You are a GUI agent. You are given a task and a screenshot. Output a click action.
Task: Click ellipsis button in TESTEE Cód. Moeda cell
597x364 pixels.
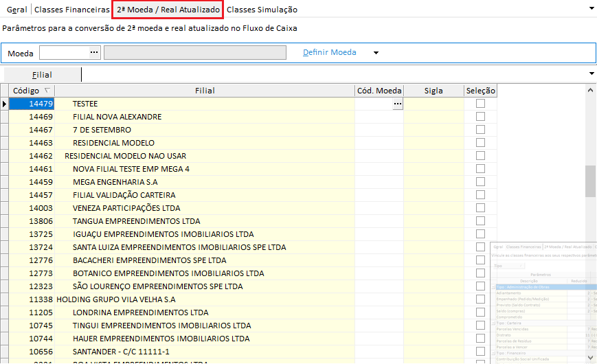click(397, 104)
